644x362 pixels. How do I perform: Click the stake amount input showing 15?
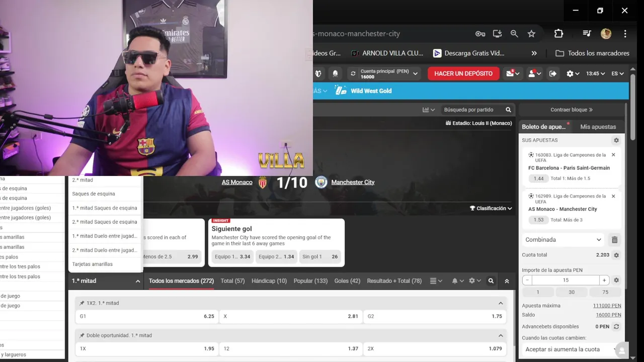coord(566,280)
